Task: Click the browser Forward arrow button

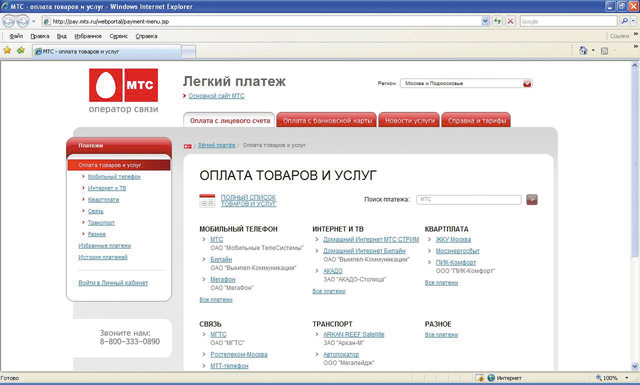Action: [x=23, y=21]
